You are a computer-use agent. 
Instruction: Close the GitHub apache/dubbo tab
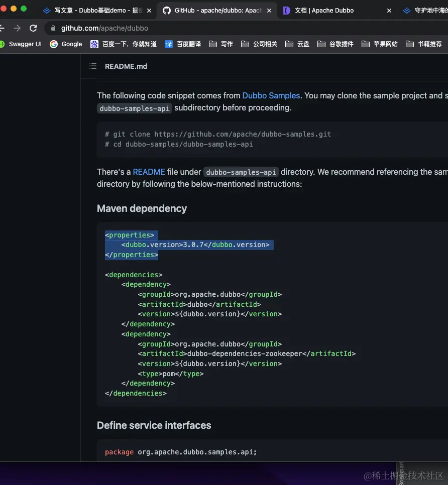[269, 11]
